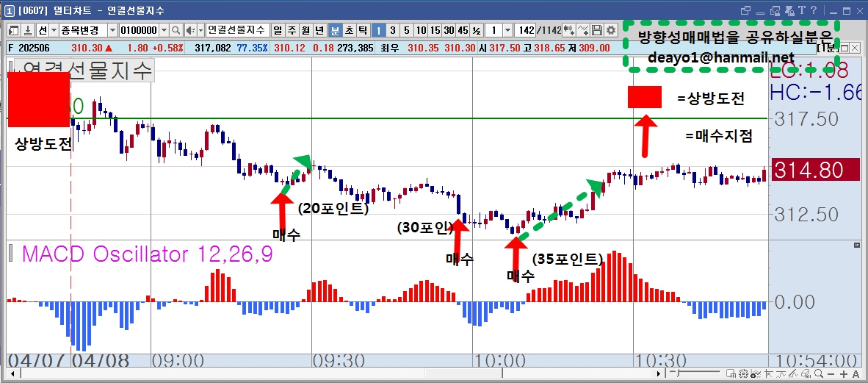Viewport: 868px width, 383px height.
Task: Open the 0100000 code dropdown arrow
Action: click(164, 30)
